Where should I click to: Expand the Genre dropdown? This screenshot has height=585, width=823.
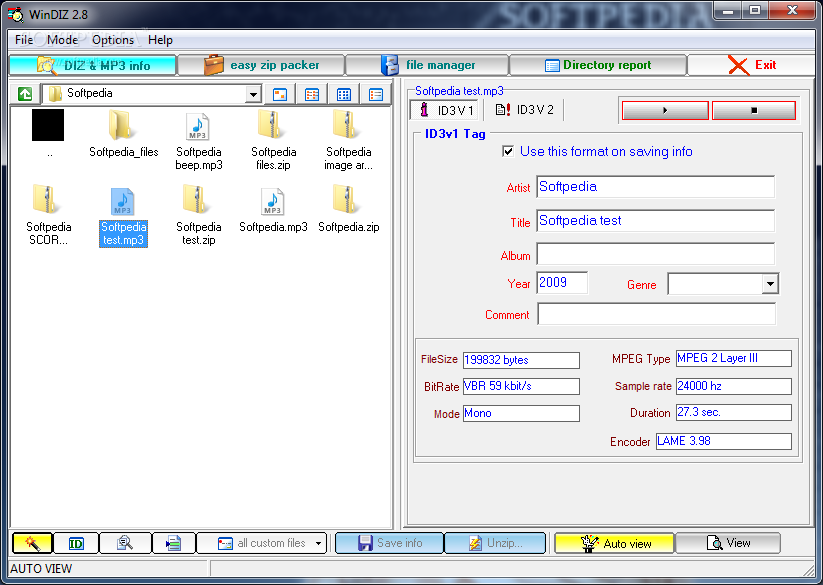click(770, 284)
